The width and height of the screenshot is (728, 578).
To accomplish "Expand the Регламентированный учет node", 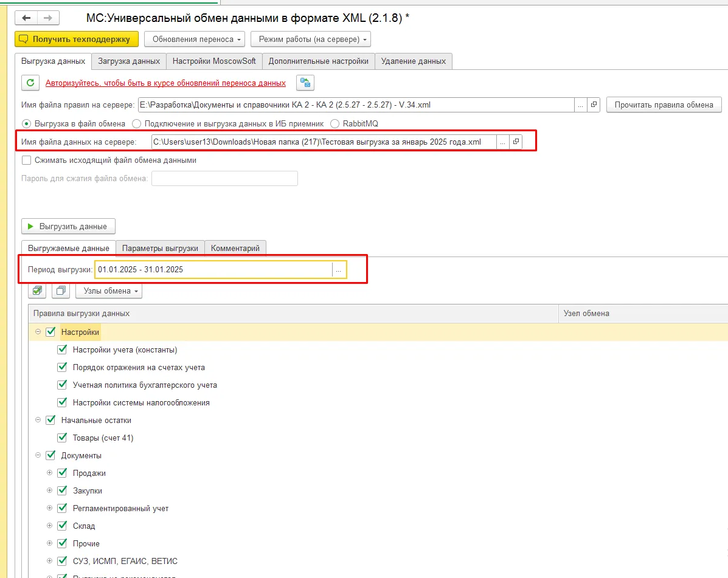I will click(x=50, y=509).
